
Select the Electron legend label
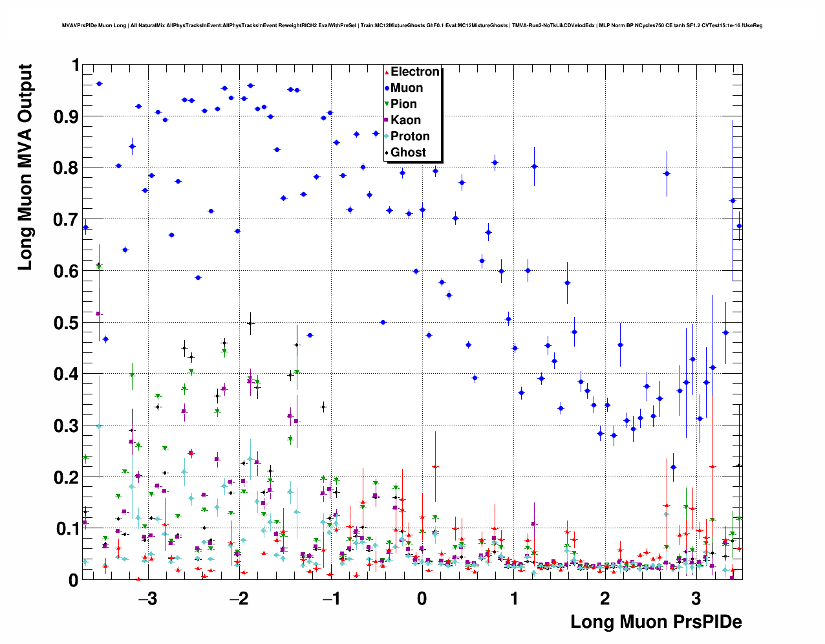[415, 72]
